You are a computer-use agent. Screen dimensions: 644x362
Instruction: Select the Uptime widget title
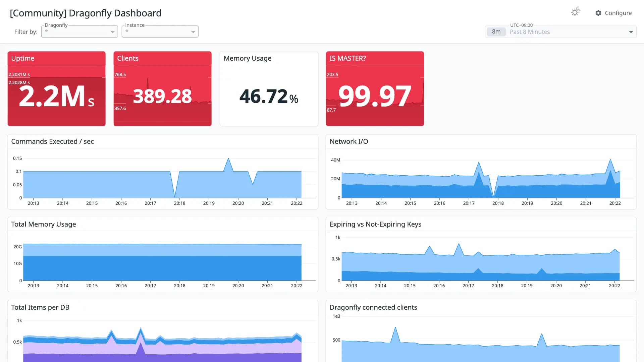click(23, 58)
